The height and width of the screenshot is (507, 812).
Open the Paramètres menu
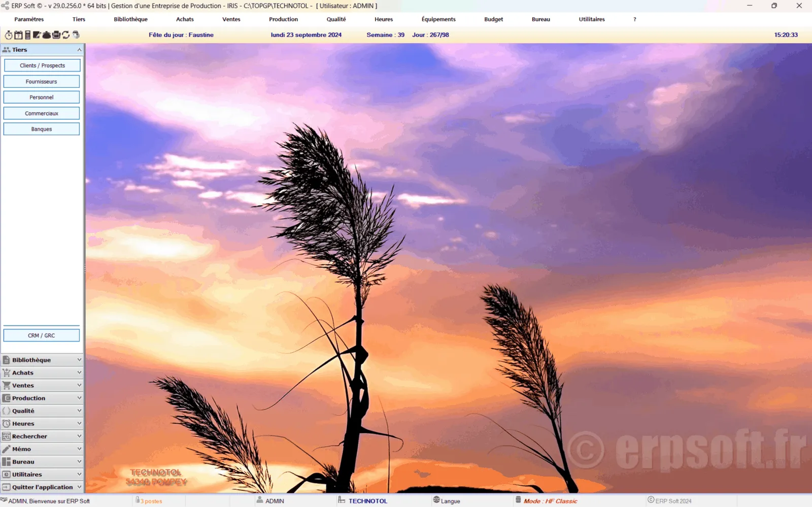[29, 19]
